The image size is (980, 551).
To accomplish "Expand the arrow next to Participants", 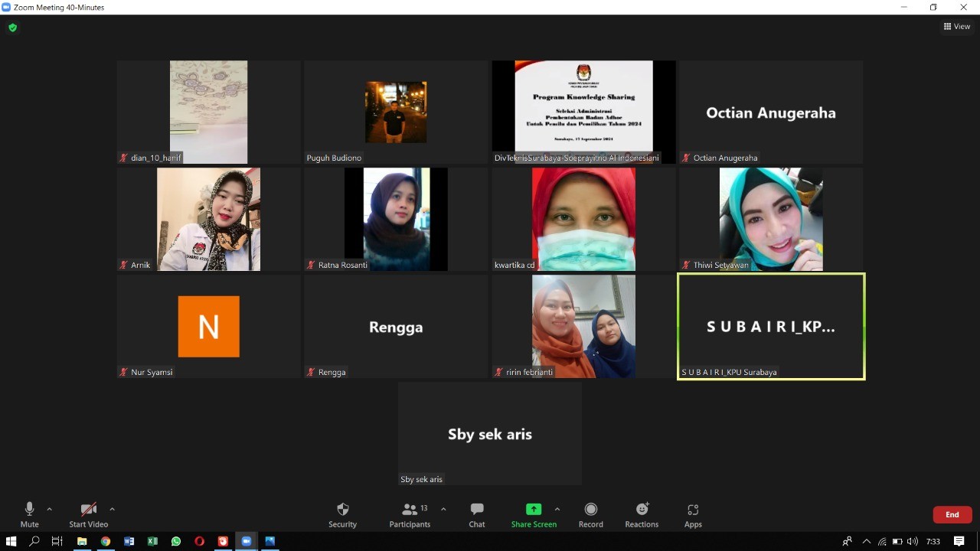I will [x=443, y=509].
